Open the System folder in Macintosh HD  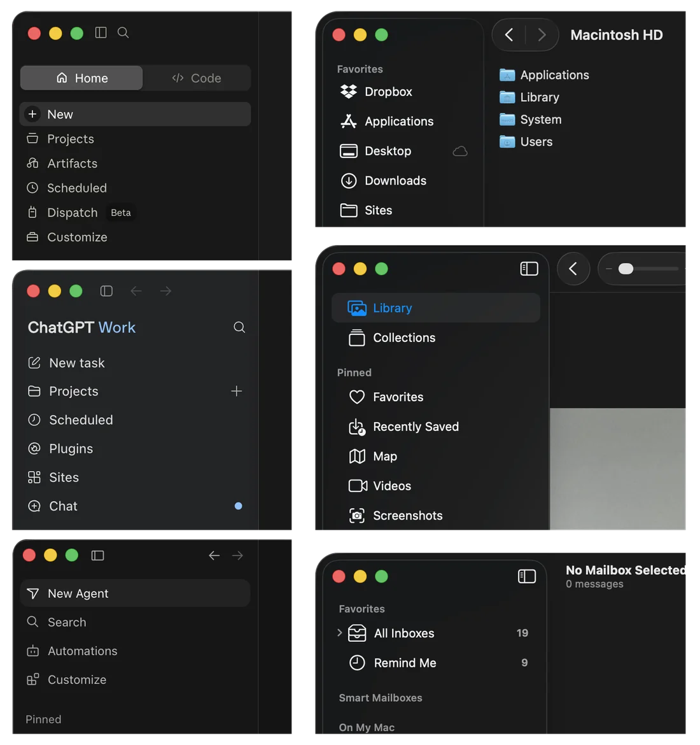531,119
